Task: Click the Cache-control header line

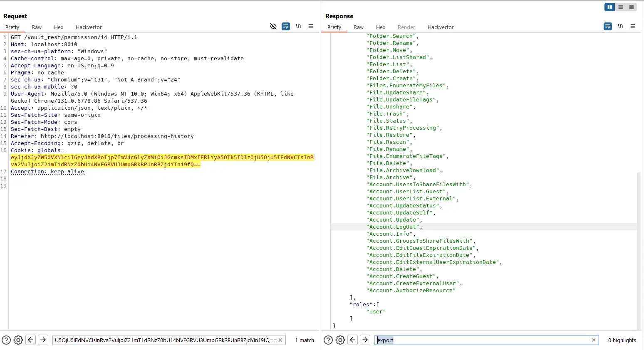Action: click(x=127, y=59)
